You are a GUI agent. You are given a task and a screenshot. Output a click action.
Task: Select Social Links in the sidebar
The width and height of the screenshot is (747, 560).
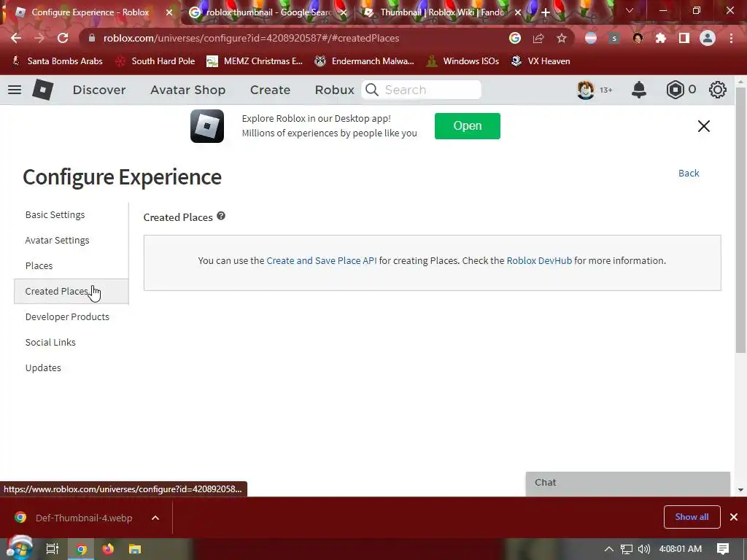[50, 343]
